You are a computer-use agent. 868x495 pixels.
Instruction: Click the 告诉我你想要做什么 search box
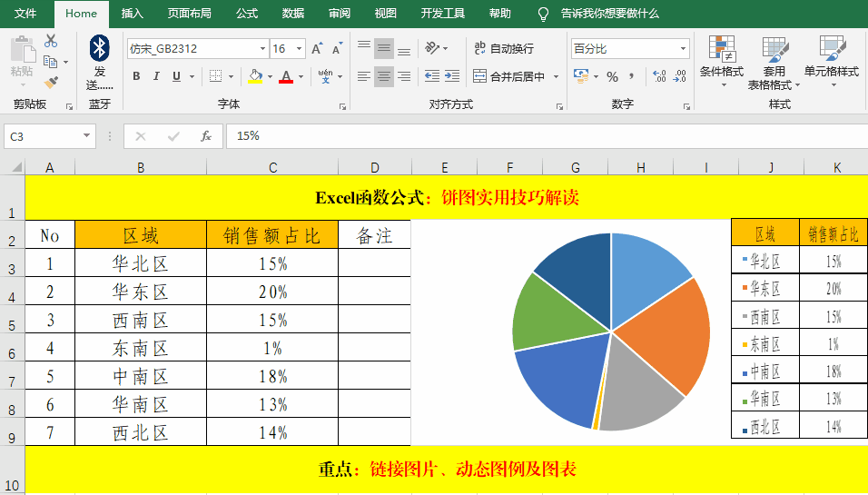pos(609,14)
